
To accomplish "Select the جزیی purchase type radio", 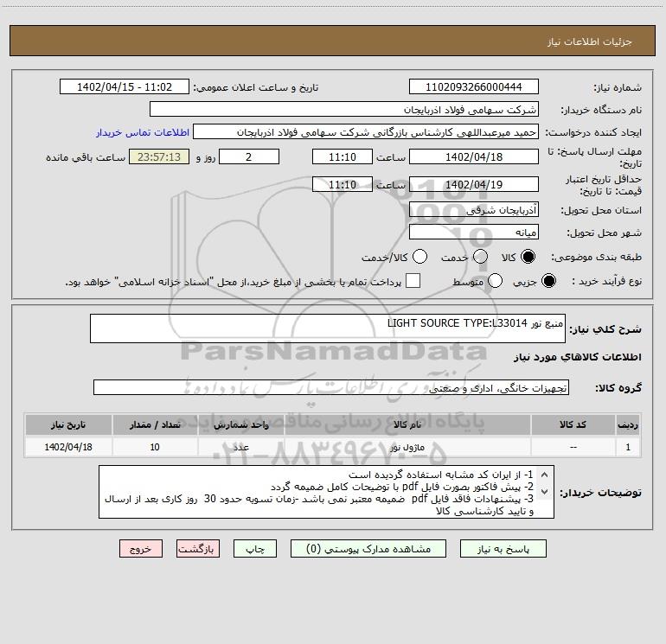I will (x=548, y=281).
